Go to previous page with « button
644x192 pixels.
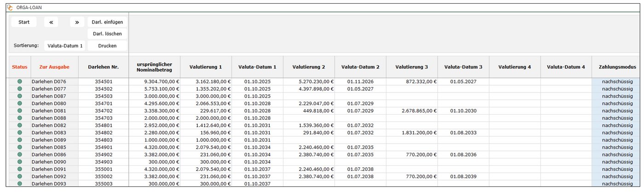(x=51, y=22)
